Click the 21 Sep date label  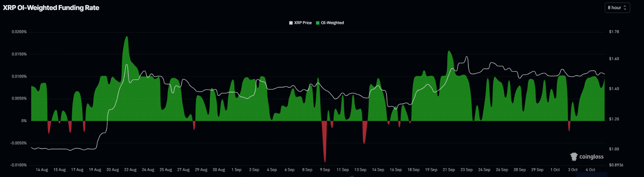pos(449,170)
